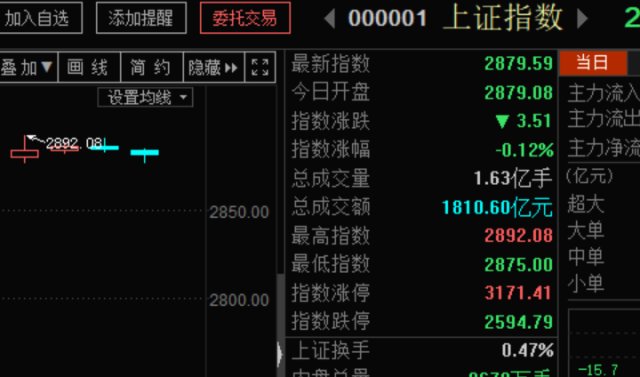Image resolution: width=640 pixels, height=377 pixels.
Task: Click 指数跌停 value 2594.79
Action: point(518,322)
